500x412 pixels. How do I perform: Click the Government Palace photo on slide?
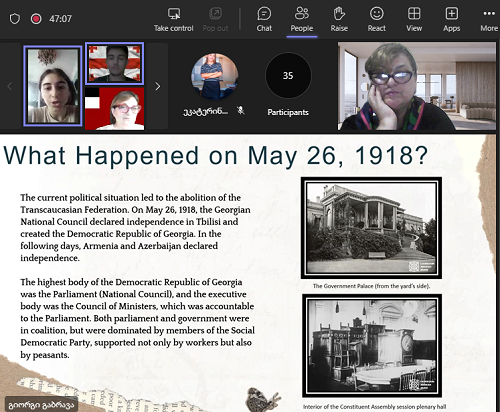tap(371, 228)
